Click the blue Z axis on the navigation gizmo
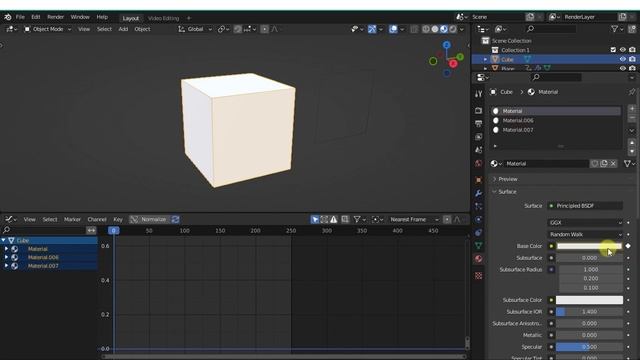Viewport: 640px width, 360px height. pyautogui.click(x=447, y=44)
